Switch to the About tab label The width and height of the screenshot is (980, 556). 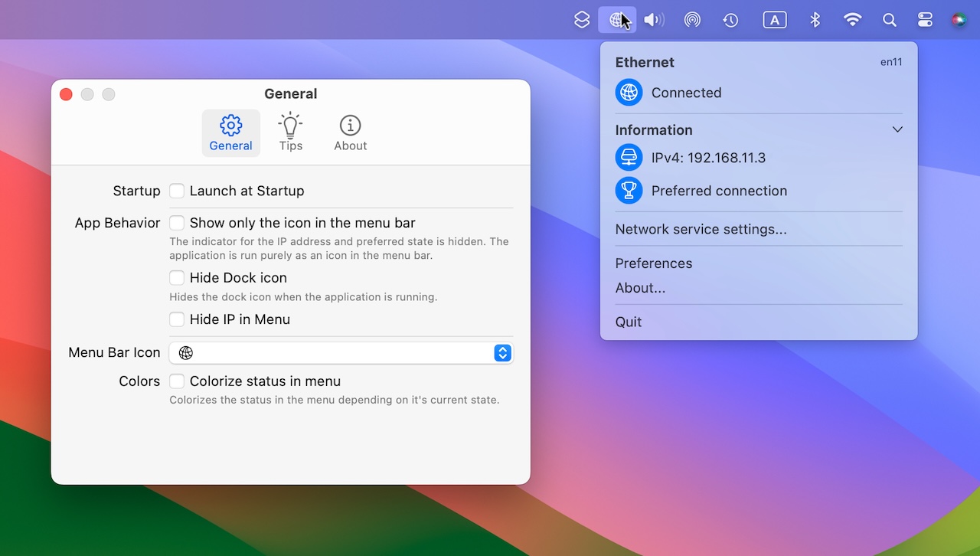click(x=351, y=146)
